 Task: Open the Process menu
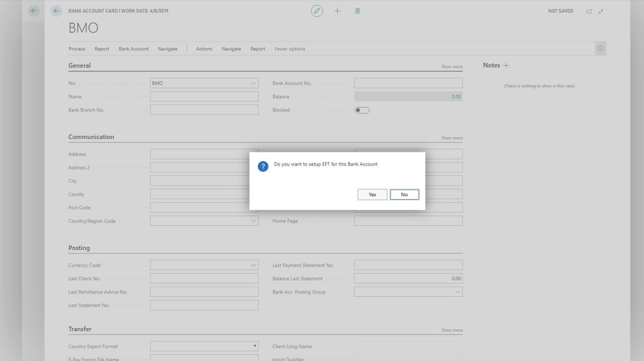coord(77,49)
